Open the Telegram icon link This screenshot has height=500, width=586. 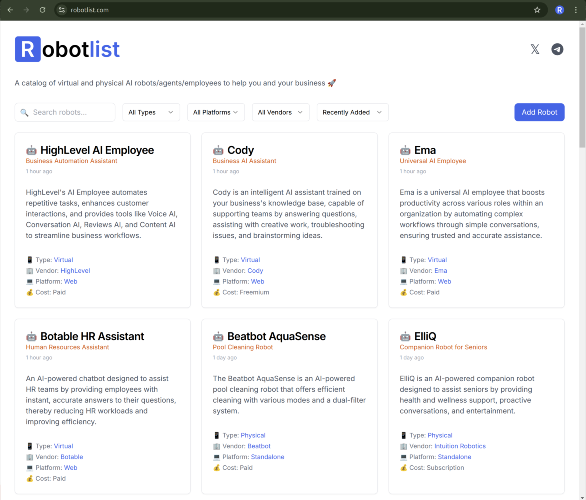(x=557, y=49)
